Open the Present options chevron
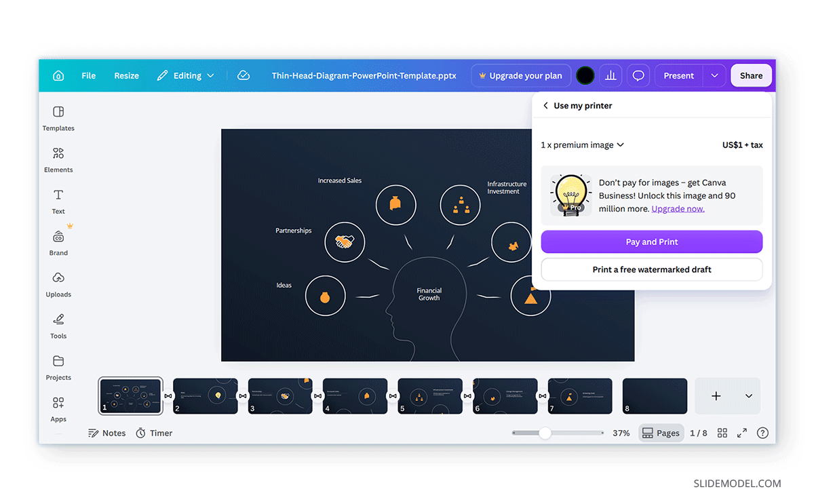Screen dimensions: 814x504 click(714, 76)
